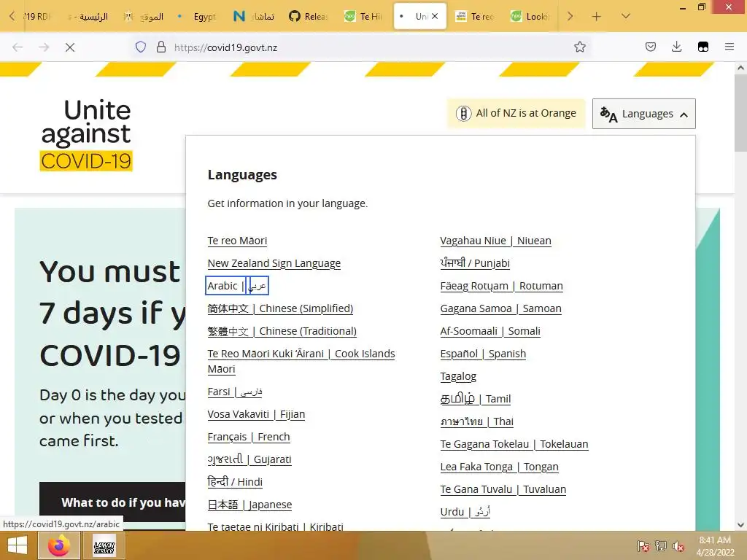747x560 pixels.
Task: Switch to the الرئيسية tab
Action: (88, 17)
